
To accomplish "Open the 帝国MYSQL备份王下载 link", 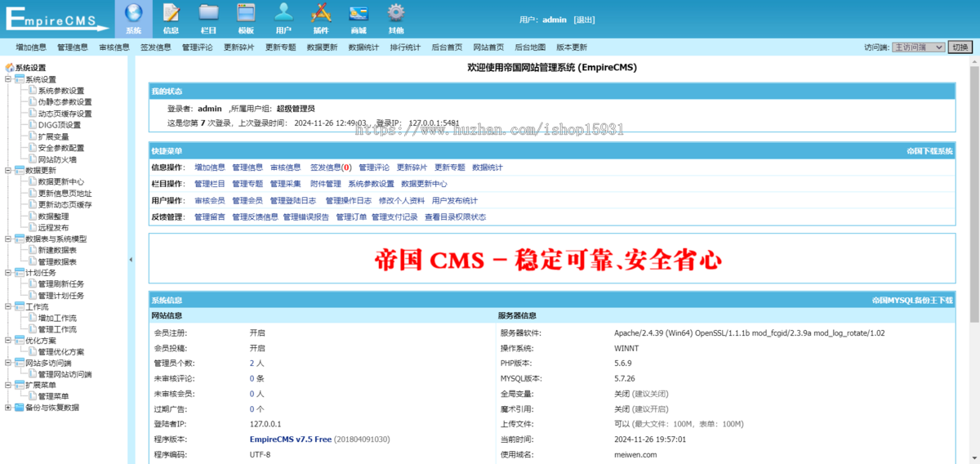I will pyautogui.click(x=912, y=300).
